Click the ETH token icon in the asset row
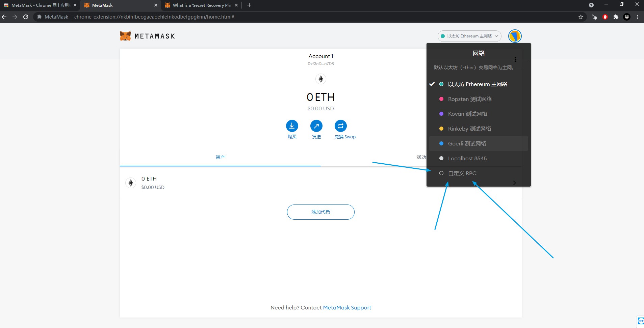 coord(131,183)
